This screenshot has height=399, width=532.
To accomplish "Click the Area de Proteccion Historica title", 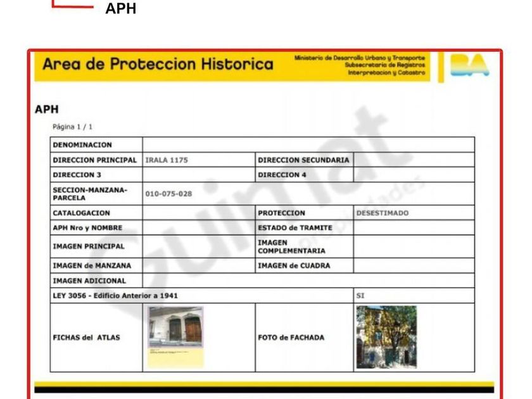I will point(158,64).
